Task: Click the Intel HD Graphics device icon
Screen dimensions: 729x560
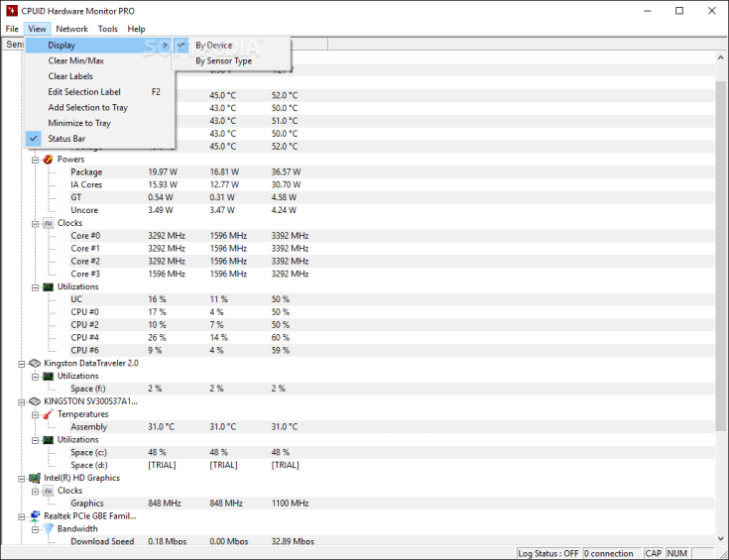Action: pyautogui.click(x=35, y=478)
